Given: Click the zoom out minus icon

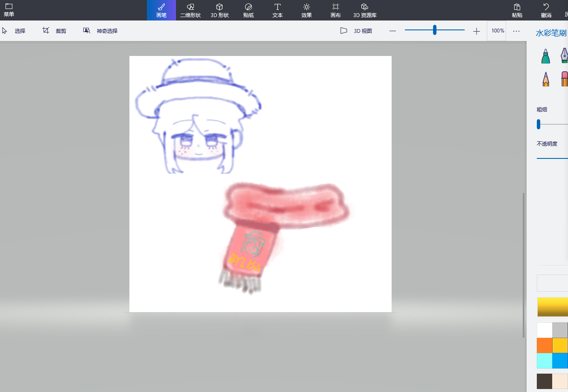Looking at the screenshot, I should pyautogui.click(x=392, y=31).
